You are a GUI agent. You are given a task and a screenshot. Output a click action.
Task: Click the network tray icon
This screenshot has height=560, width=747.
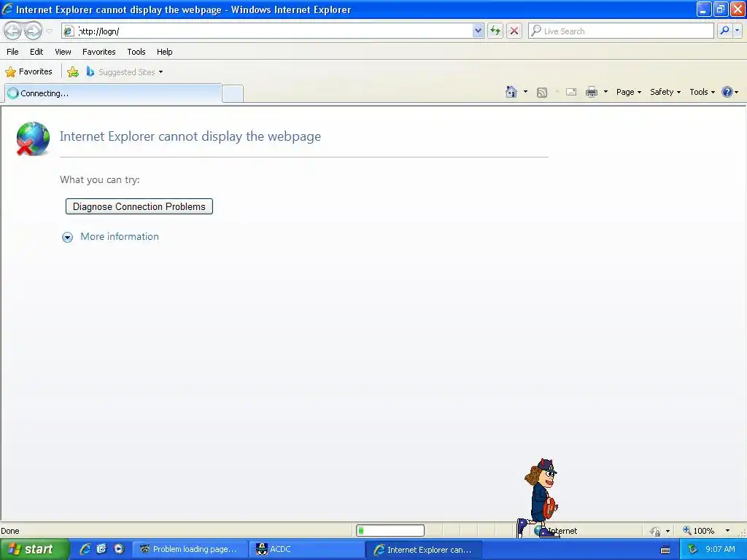pyautogui.click(x=693, y=549)
